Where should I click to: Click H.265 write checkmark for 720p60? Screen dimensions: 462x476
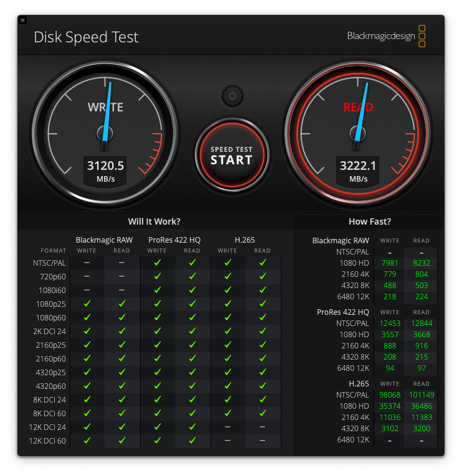tap(228, 276)
